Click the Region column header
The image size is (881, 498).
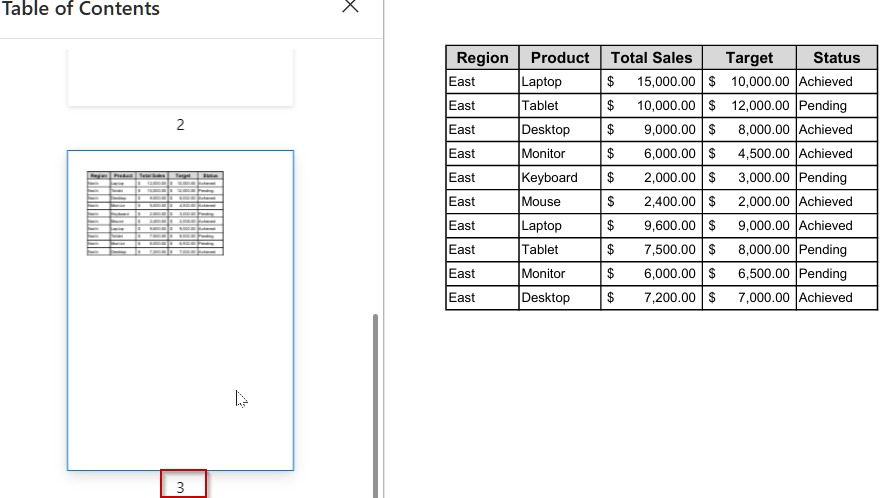tap(482, 58)
